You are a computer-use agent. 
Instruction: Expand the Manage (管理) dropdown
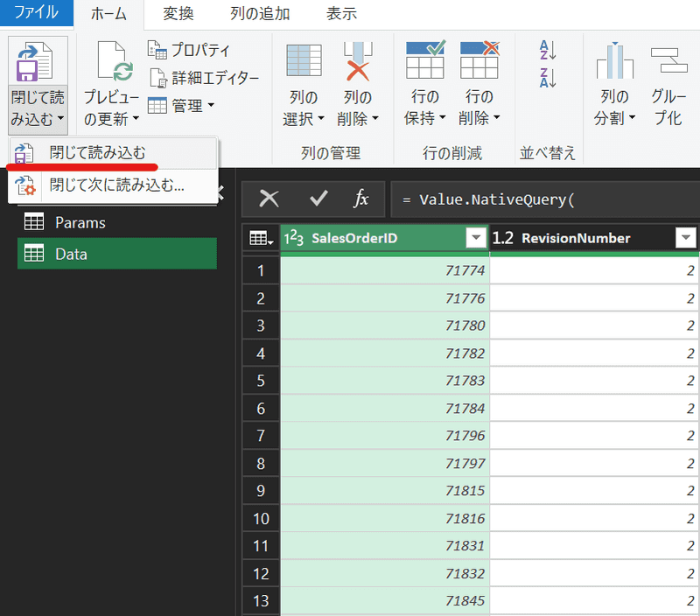point(181,106)
